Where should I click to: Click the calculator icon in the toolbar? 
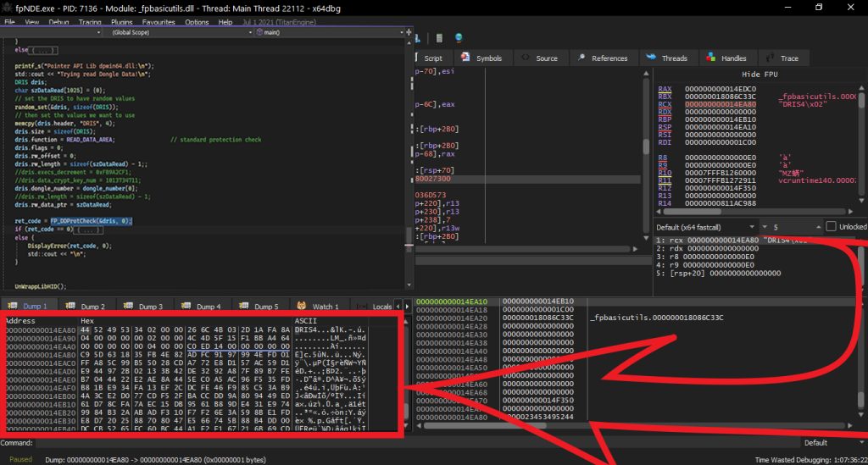coord(438,38)
